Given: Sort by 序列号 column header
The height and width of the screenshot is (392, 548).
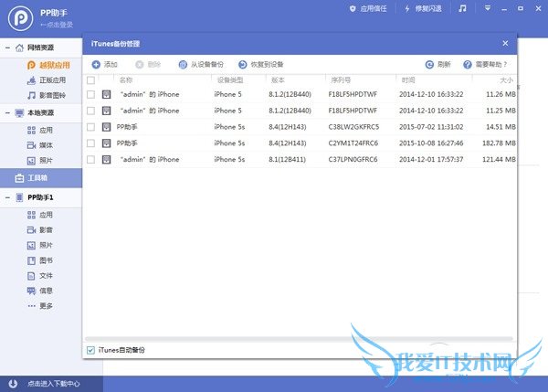Looking at the screenshot, I should coord(341,80).
